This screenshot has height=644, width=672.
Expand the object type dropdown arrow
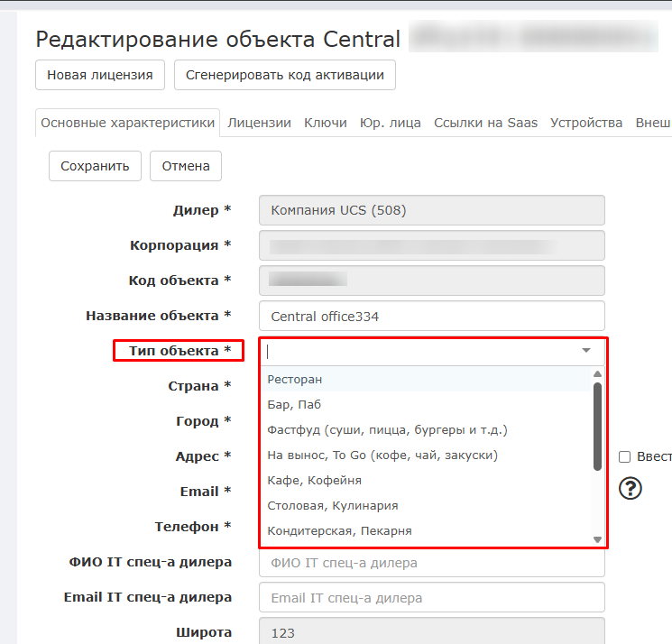pos(586,351)
